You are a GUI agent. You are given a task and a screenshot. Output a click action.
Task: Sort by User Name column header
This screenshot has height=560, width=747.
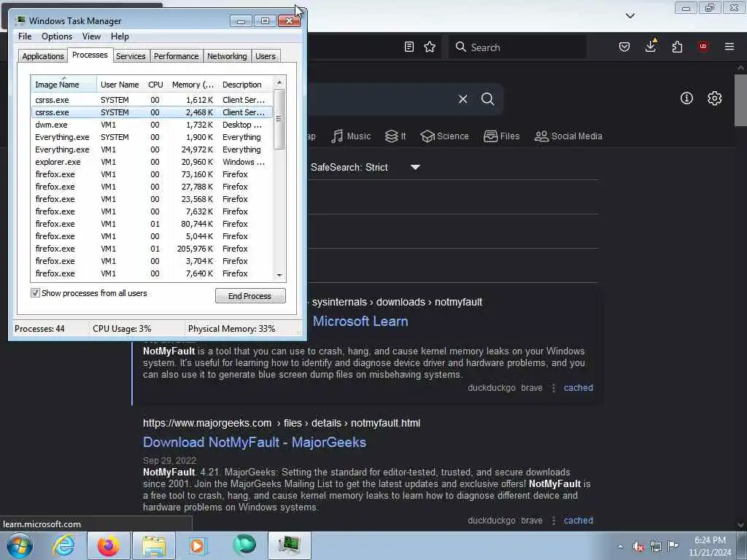120,85
